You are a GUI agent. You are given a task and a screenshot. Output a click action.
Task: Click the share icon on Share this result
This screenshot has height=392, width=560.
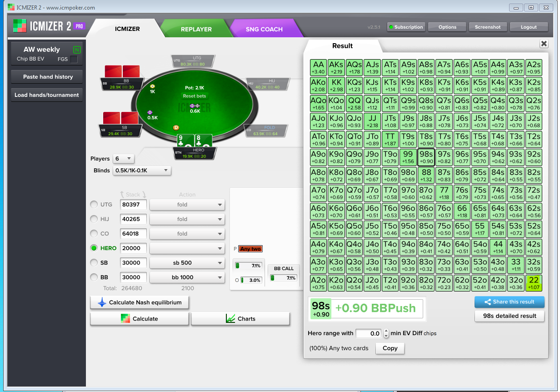click(488, 302)
